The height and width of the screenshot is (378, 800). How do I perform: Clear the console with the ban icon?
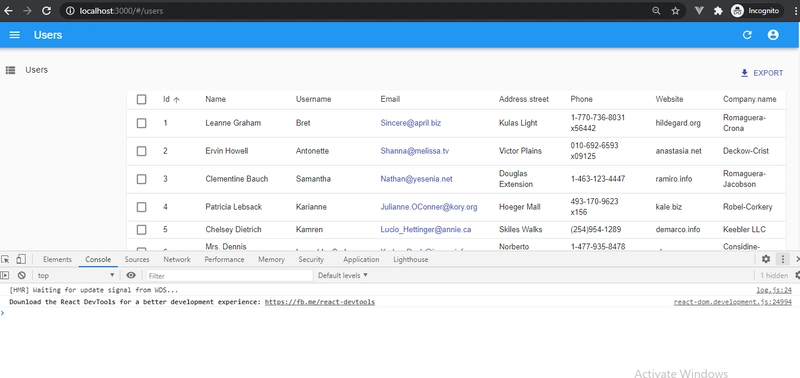click(x=21, y=275)
